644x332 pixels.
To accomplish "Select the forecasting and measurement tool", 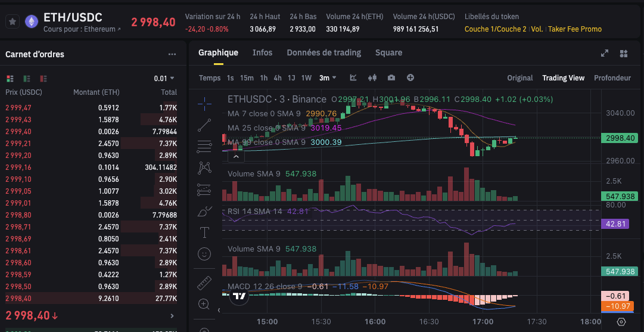I will coord(204,189).
